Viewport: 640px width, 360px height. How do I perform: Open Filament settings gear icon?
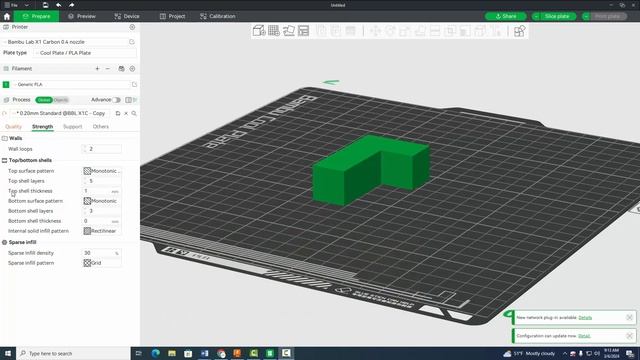pyautogui.click(x=132, y=69)
